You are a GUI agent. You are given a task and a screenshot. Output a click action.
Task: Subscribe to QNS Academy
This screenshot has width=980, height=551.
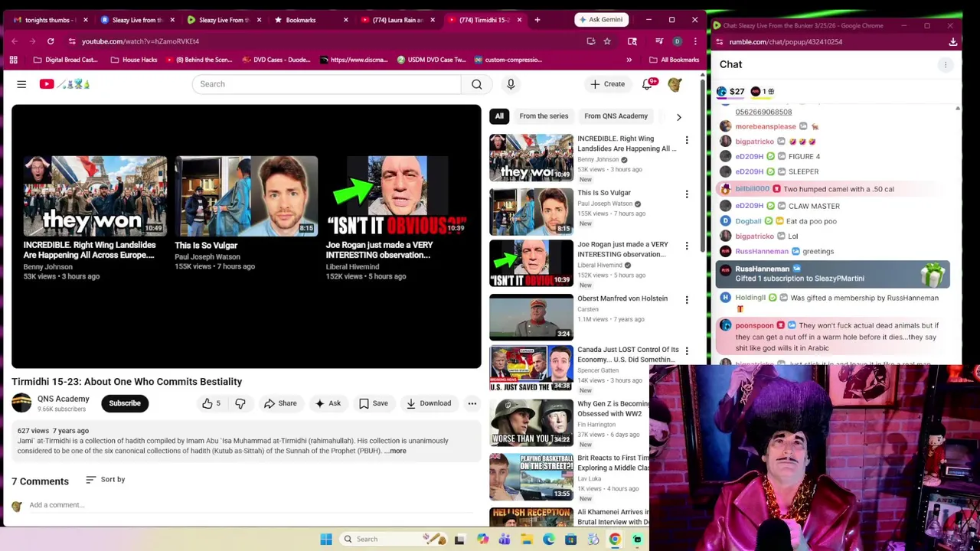pos(125,403)
